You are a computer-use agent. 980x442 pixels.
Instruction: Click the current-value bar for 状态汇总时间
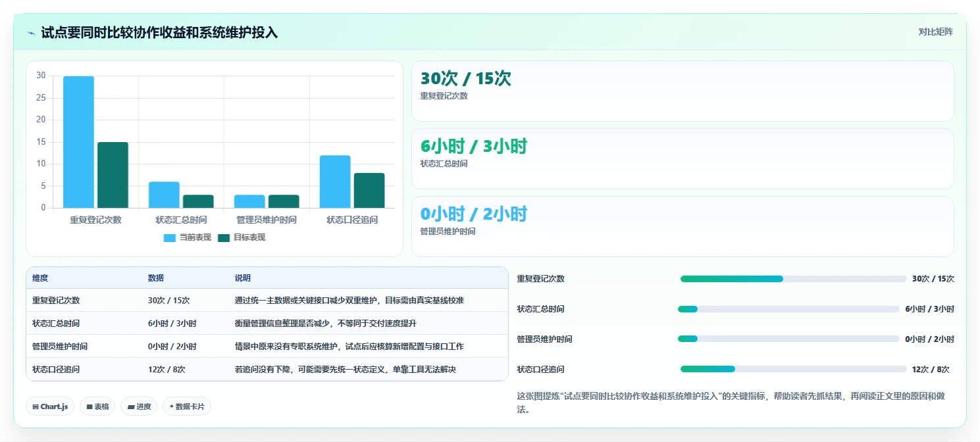[164, 195]
